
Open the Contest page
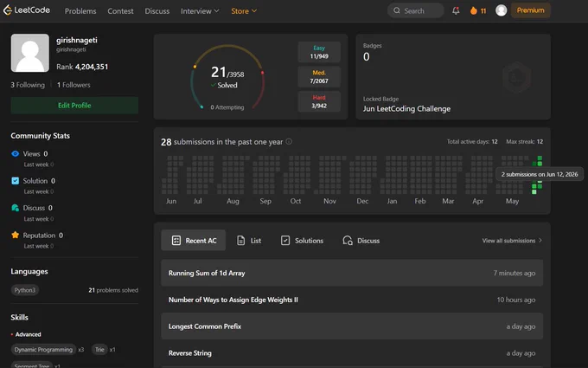pyautogui.click(x=120, y=11)
